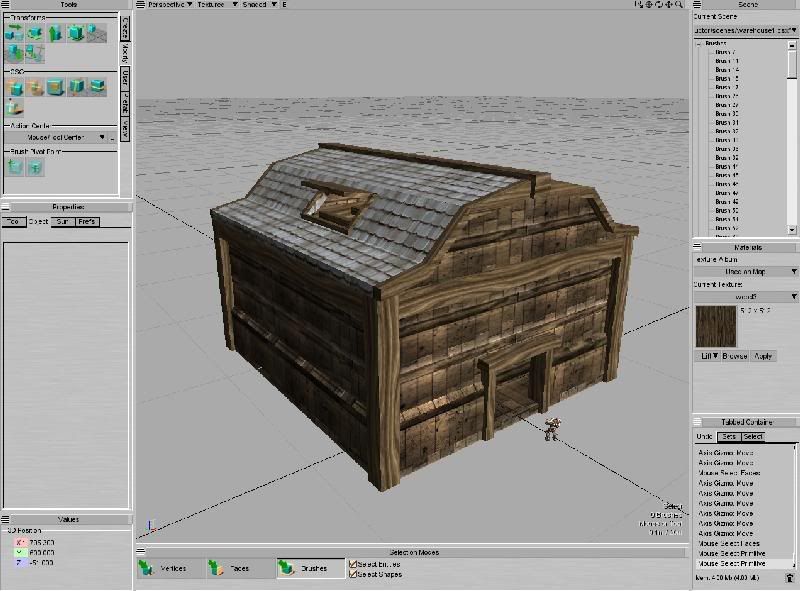800x591 pixels.
Task: Toggle the Select Entities checkbox
Action: click(353, 564)
